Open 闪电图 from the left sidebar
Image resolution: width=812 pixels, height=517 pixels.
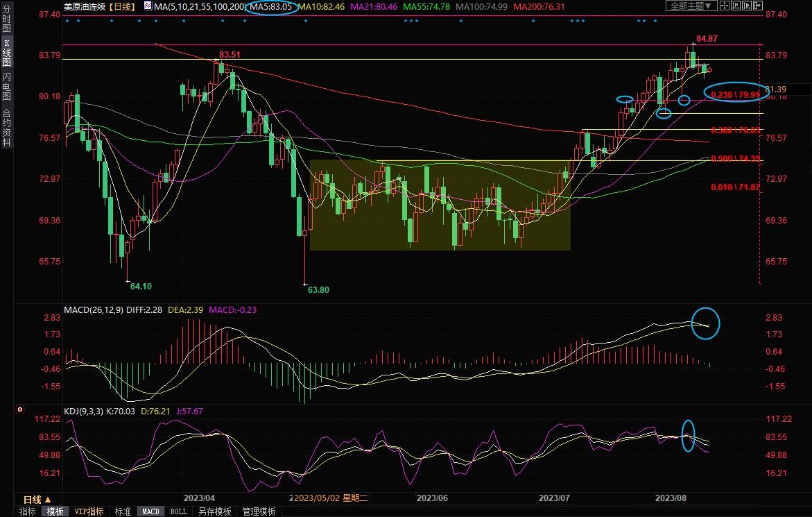(x=6, y=86)
